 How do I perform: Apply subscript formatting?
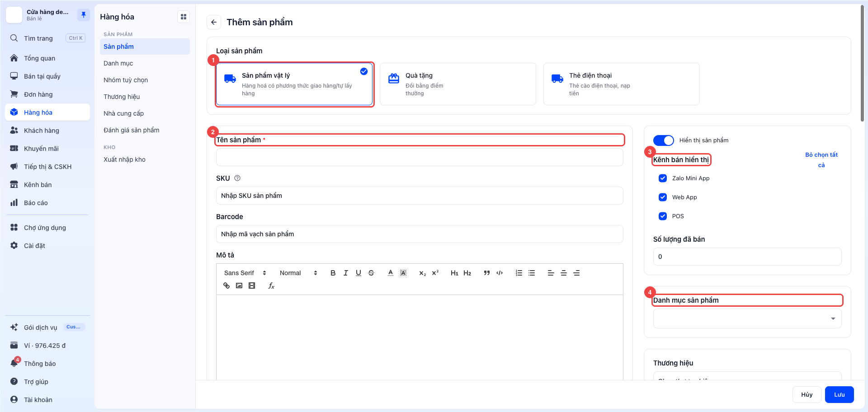(x=423, y=273)
